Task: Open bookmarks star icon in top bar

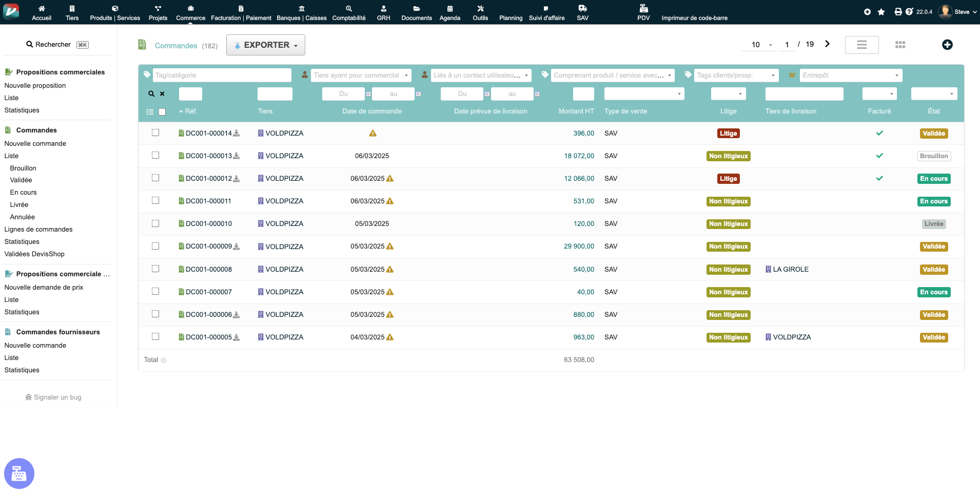Action: 881,12
